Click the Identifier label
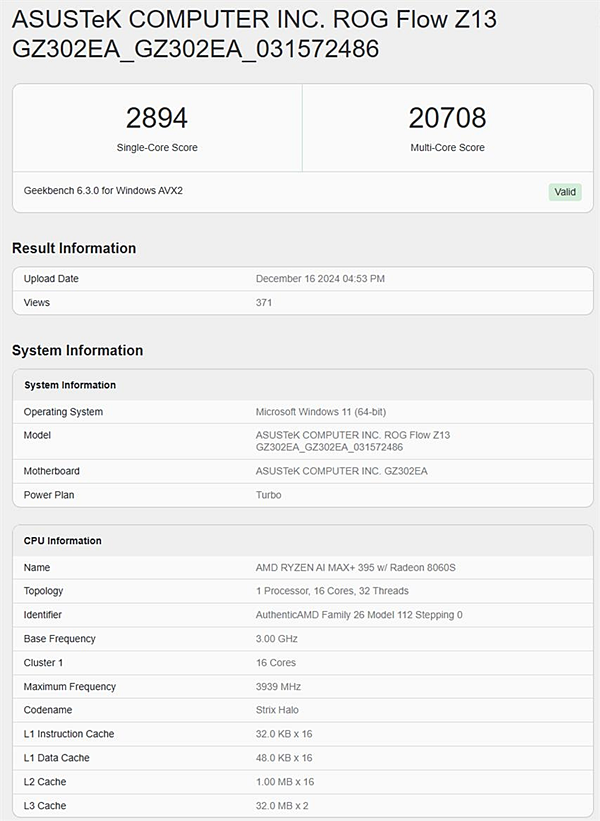The width and height of the screenshot is (600, 821). click(x=42, y=615)
